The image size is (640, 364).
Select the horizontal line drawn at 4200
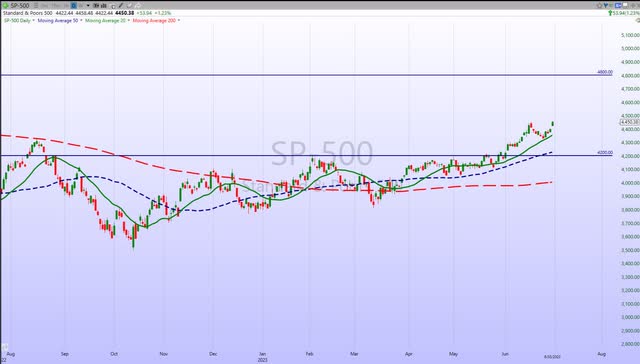pyautogui.click(x=306, y=155)
